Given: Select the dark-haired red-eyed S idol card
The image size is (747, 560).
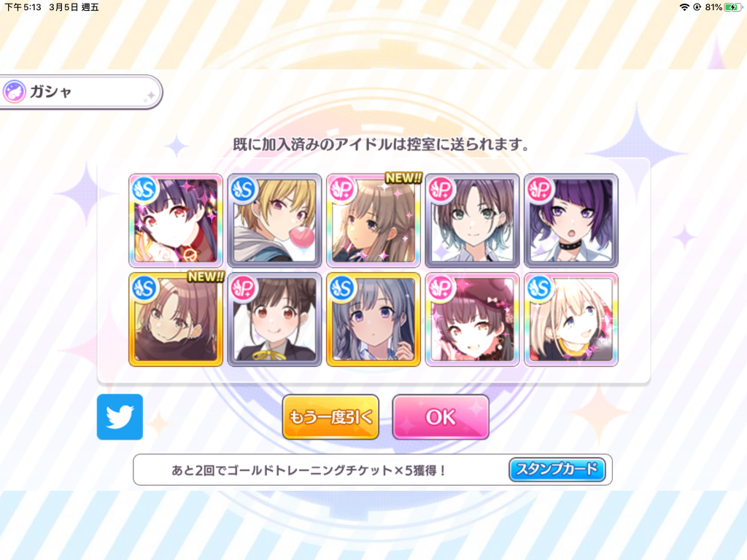Looking at the screenshot, I should [176, 220].
